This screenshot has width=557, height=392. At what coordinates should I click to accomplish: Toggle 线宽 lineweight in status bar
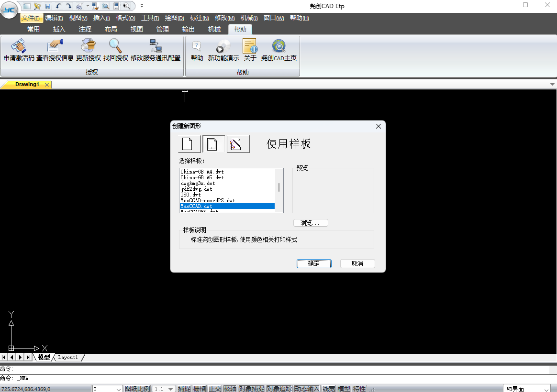point(329,389)
